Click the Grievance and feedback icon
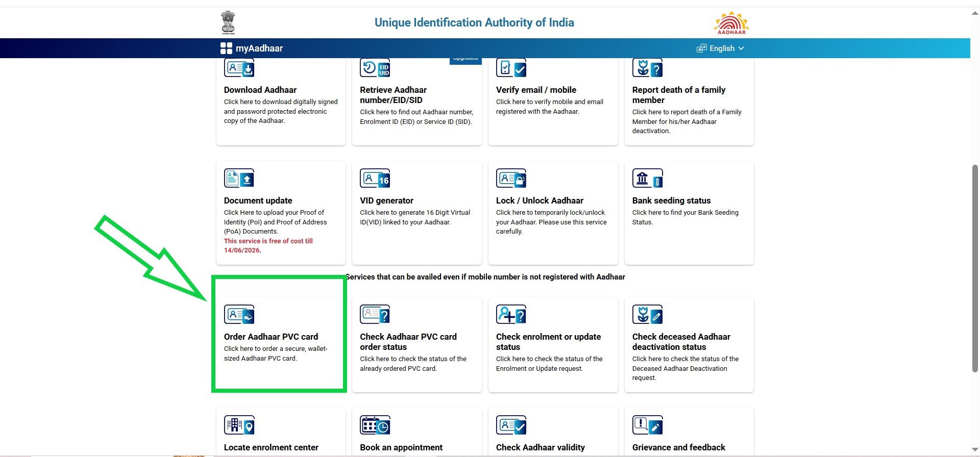The width and height of the screenshot is (980, 457). pyautogui.click(x=647, y=425)
